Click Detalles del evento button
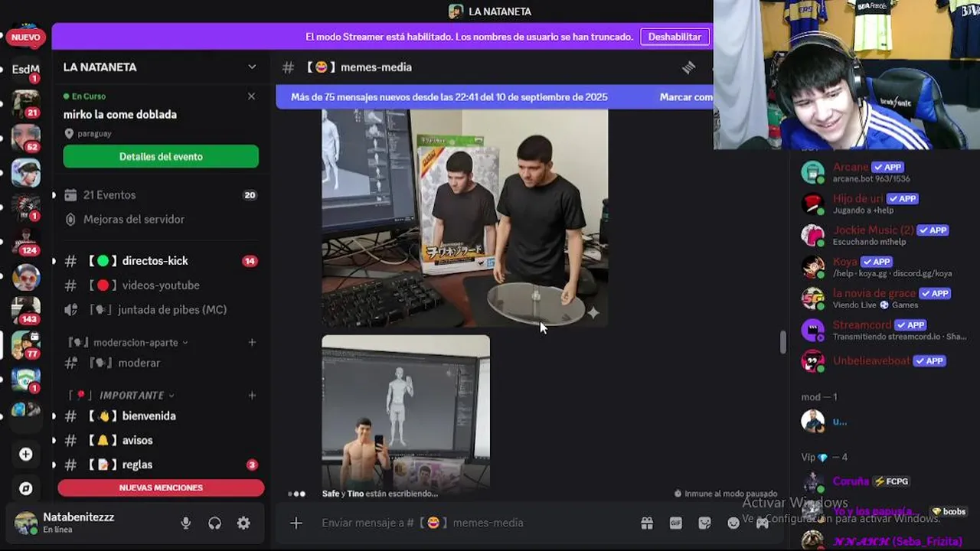Viewport: 980px width, 551px height. pyautogui.click(x=161, y=156)
